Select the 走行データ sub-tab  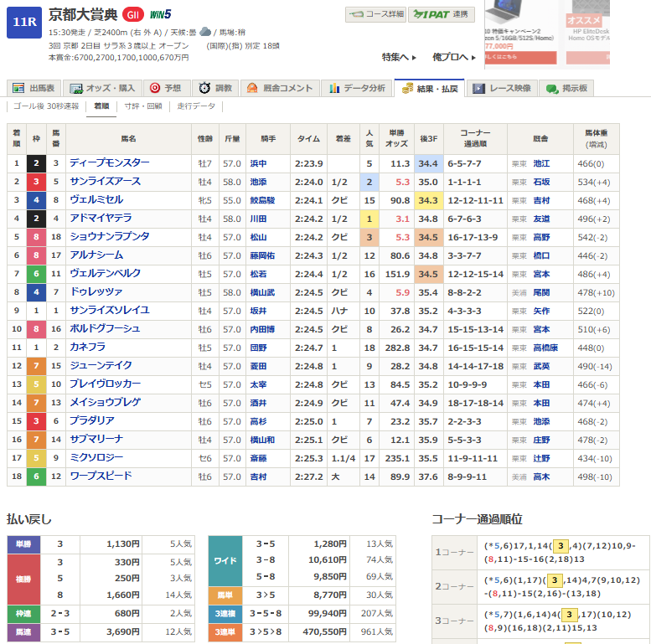[196, 106]
